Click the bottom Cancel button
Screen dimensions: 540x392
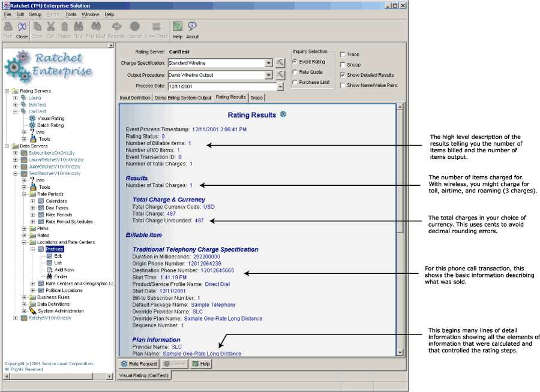175,364
